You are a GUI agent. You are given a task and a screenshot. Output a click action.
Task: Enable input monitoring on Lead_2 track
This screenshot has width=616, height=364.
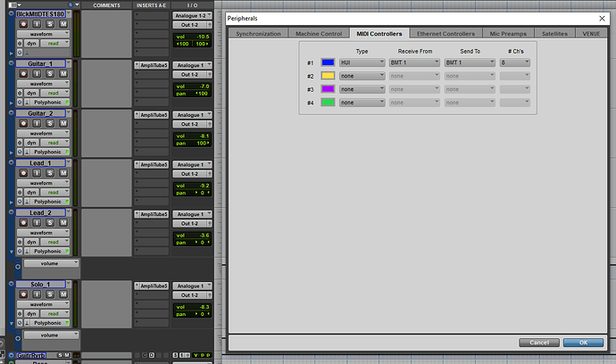coord(37,223)
